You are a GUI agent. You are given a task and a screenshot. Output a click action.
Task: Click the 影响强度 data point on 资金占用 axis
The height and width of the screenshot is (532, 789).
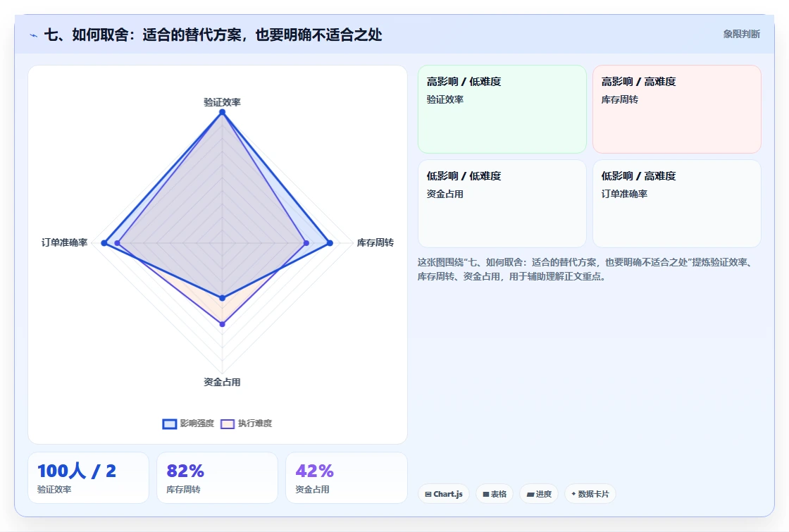pyautogui.click(x=223, y=298)
